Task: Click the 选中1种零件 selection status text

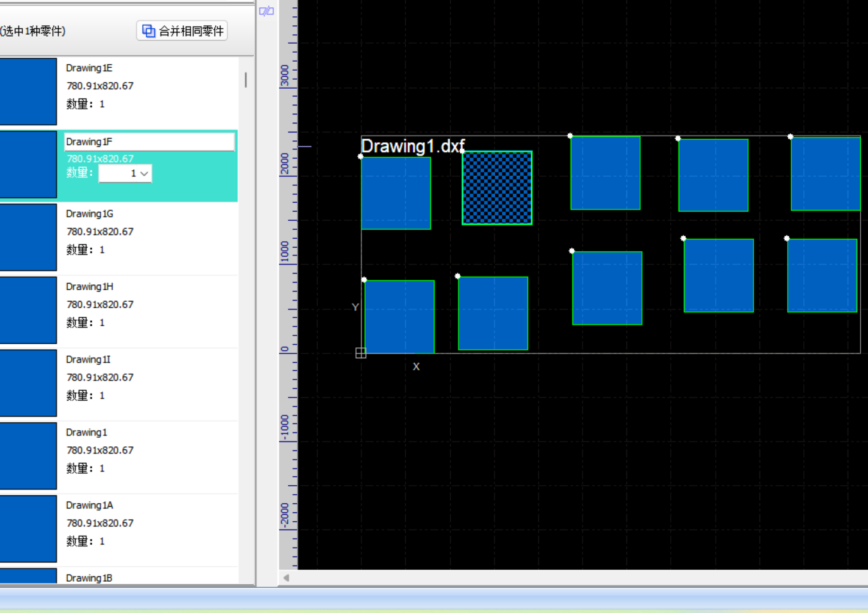Action: coord(33,31)
